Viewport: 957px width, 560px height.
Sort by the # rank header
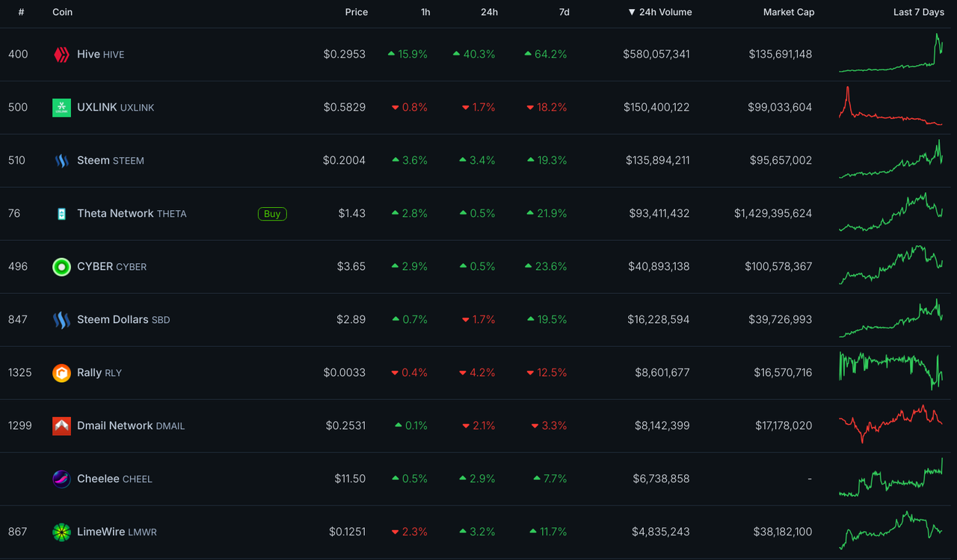[x=21, y=12]
